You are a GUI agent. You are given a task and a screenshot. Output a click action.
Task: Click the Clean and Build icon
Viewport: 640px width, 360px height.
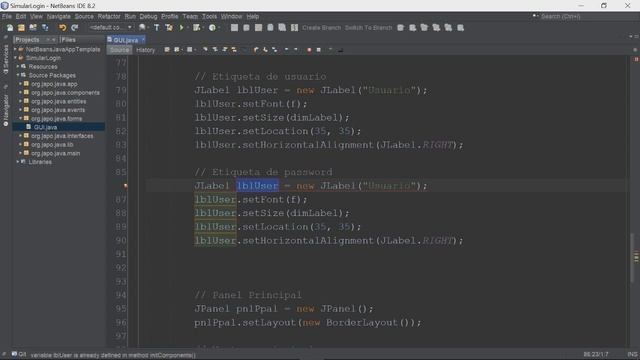169,28
